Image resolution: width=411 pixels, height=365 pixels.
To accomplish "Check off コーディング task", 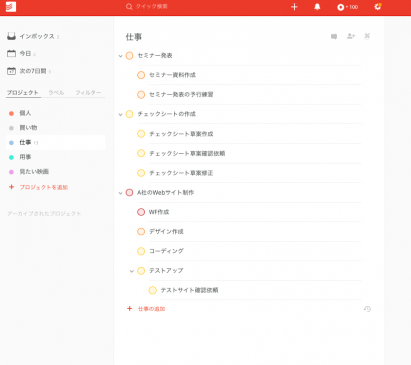I will 141,251.
